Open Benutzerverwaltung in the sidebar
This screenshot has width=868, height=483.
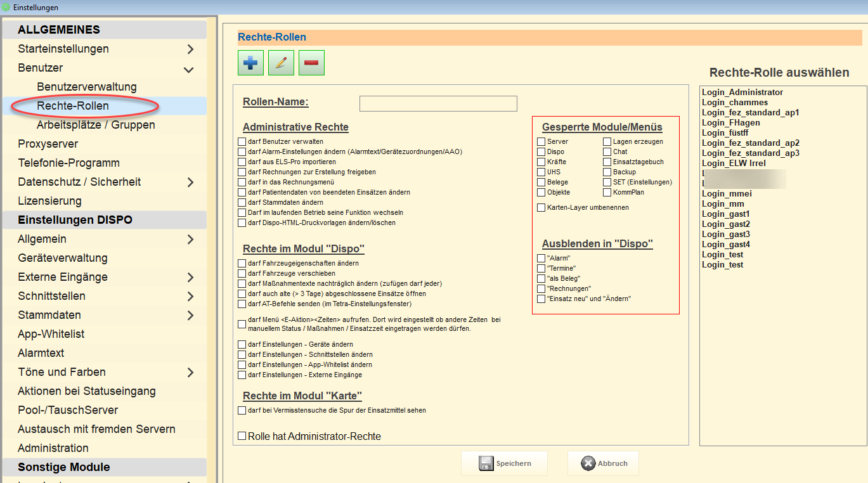click(87, 87)
